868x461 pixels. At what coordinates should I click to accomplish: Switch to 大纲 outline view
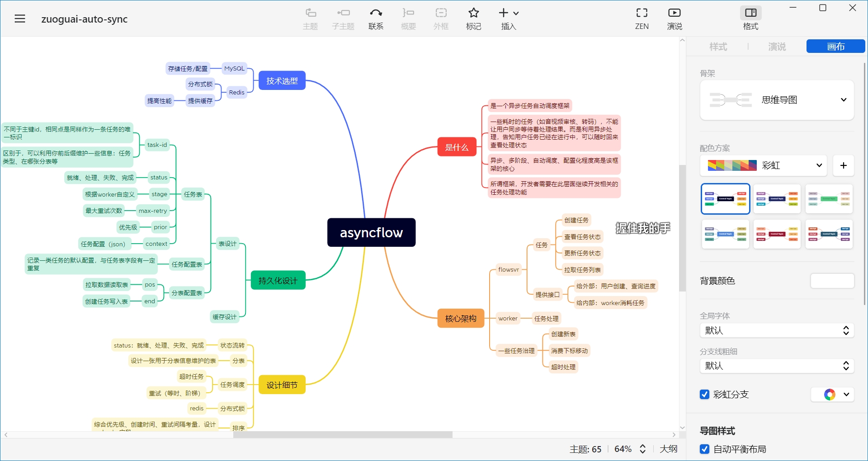point(668,449)
